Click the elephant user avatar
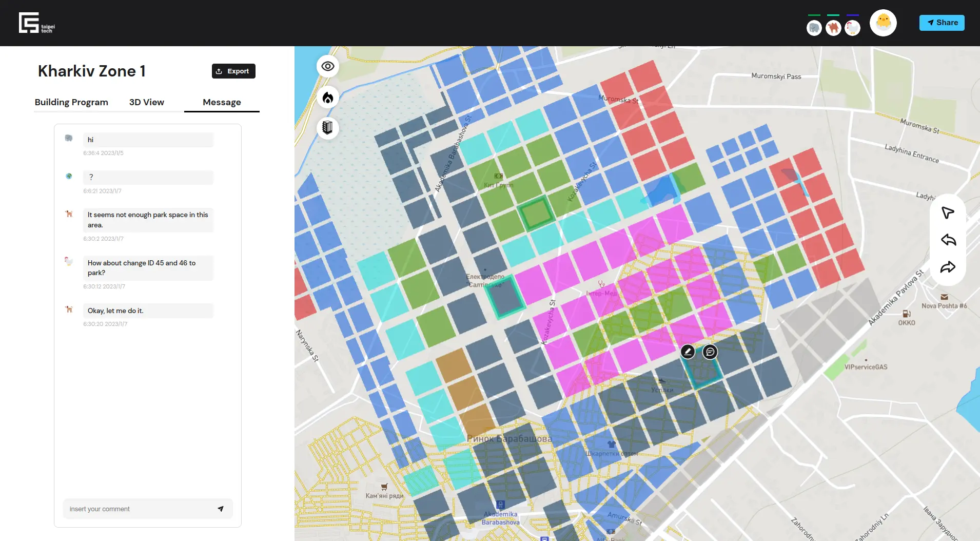The height and width of the screenshot is (541, 980). (x=814, y=28)
